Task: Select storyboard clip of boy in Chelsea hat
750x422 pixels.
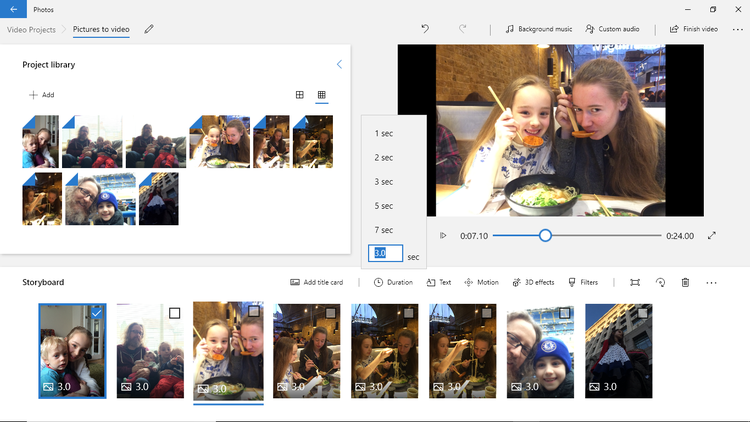Action: point(540,351)
